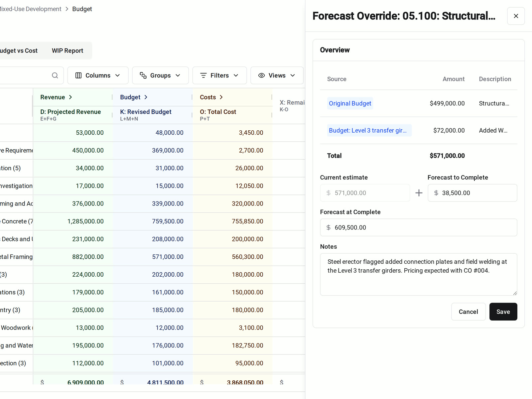The image size is (532, 399).
Task: Click the $499,000.00 amount in Overview
Action: [447, 103]
